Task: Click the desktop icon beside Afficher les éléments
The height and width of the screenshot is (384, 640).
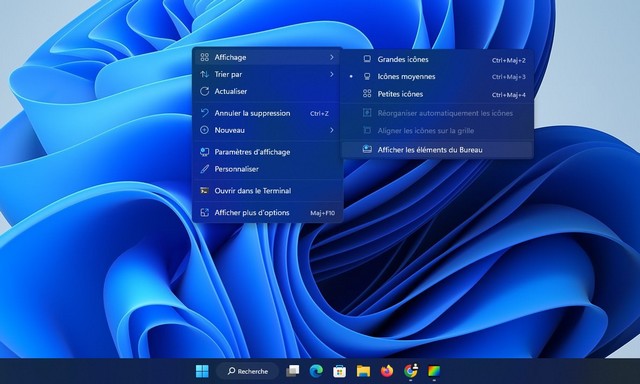Action: click(367, 149)
